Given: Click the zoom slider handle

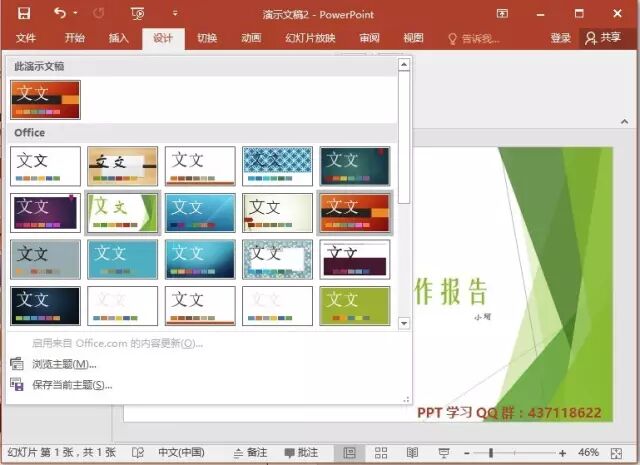Looking at the screenshot, I should pos(491,452).
